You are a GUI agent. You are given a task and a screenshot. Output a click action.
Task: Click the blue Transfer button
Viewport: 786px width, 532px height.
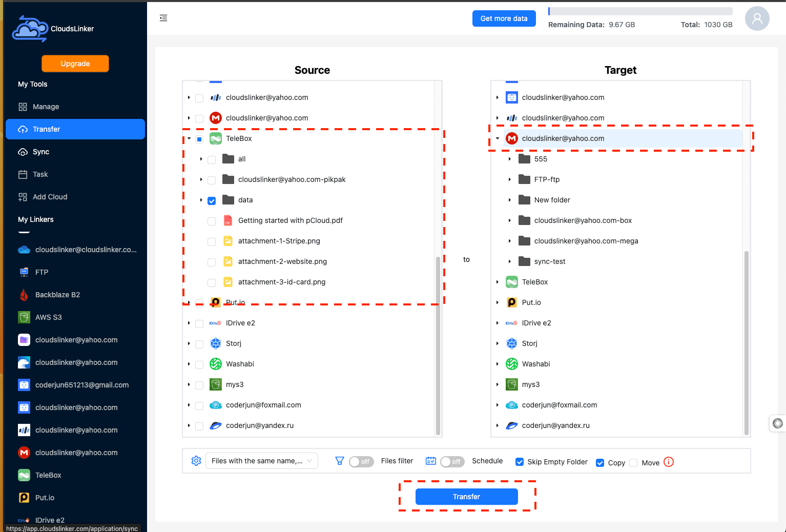(466, 497)
